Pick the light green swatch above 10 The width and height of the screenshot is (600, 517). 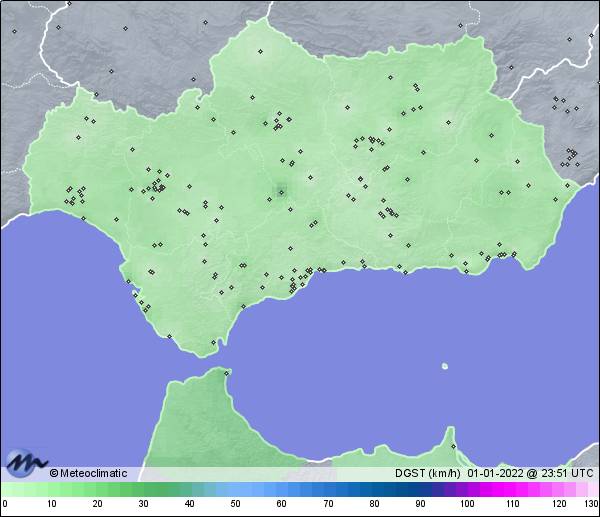pos(52,489)
